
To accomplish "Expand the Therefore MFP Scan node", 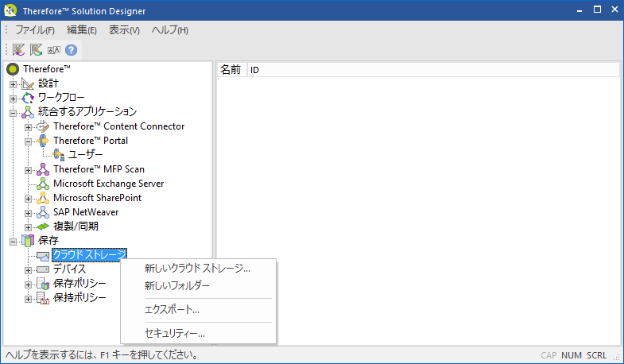I will pyautogui.click(x=29, y=170).
